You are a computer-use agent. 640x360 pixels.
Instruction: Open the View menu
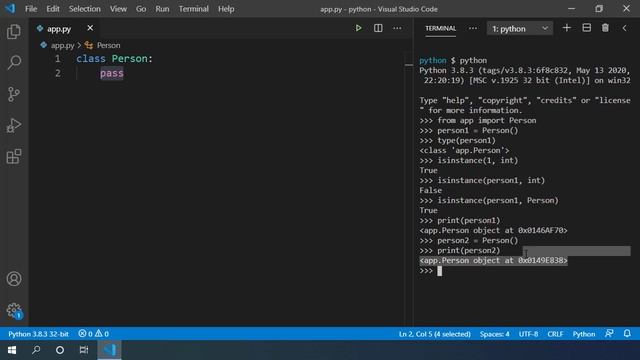pos(118,9)
